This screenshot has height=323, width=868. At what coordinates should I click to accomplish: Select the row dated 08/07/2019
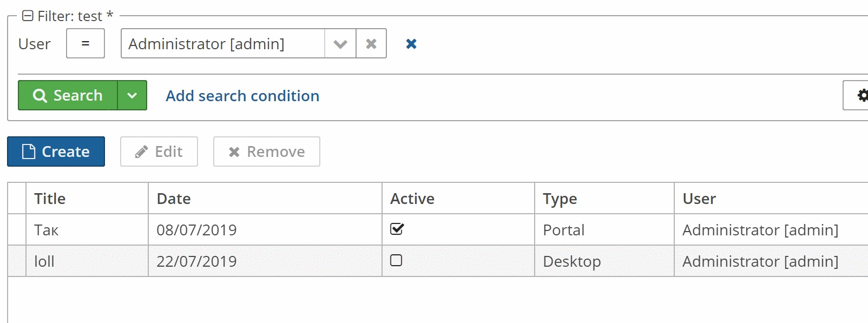[x=196, y=230]
